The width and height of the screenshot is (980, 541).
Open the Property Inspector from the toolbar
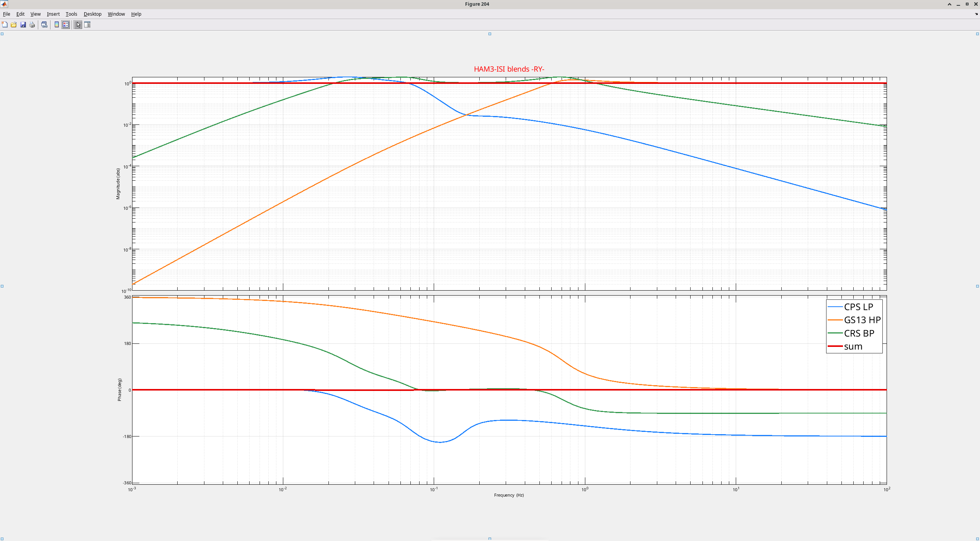point(87,25)
